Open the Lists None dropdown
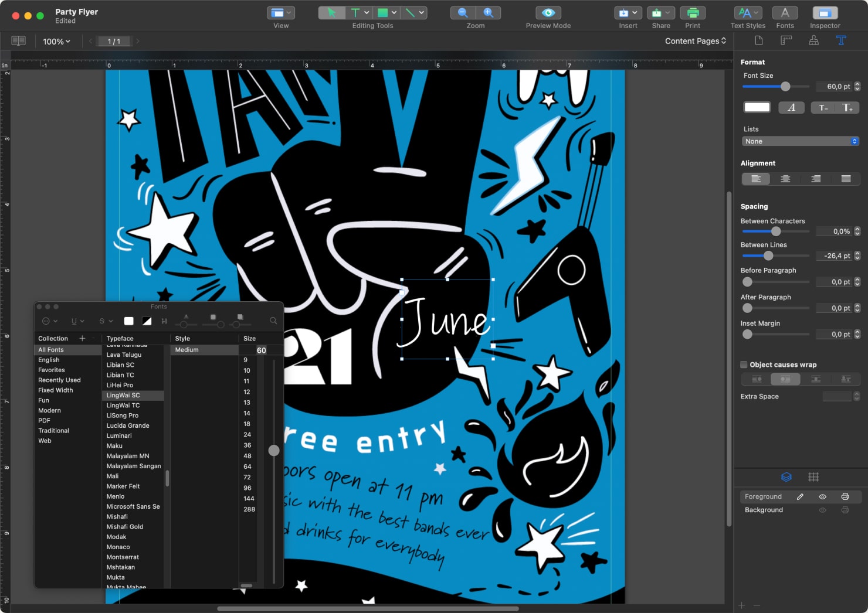The width and height of the screenshot is (868, 613). point(801,141)
